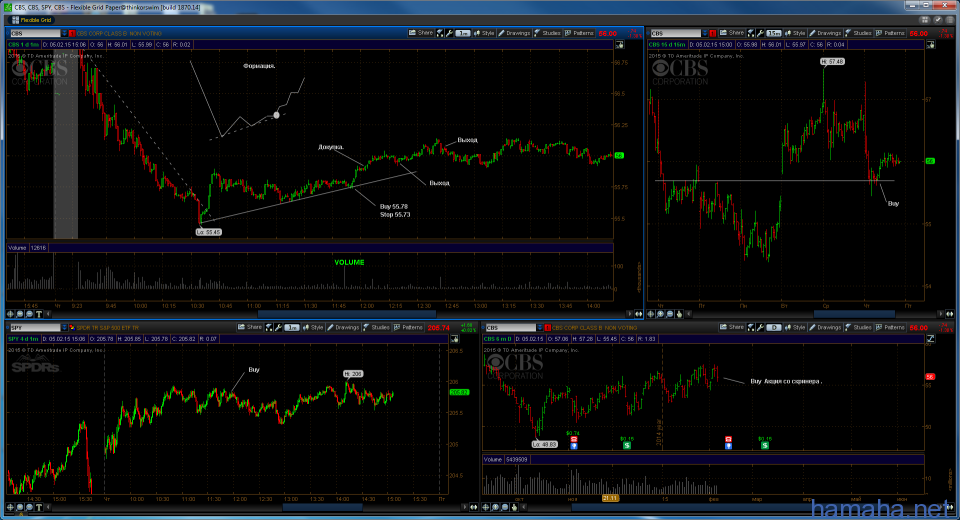This screenshot has height=520, width=960.
Task: Click the expand arrows at top-left chart's bottom-right
Action: (639, 314)
